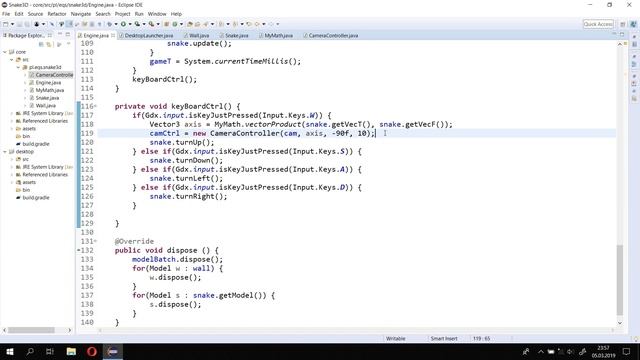Click the Smart Insert status bar entry
The image size is (640, 360).
tap(444, 338)
